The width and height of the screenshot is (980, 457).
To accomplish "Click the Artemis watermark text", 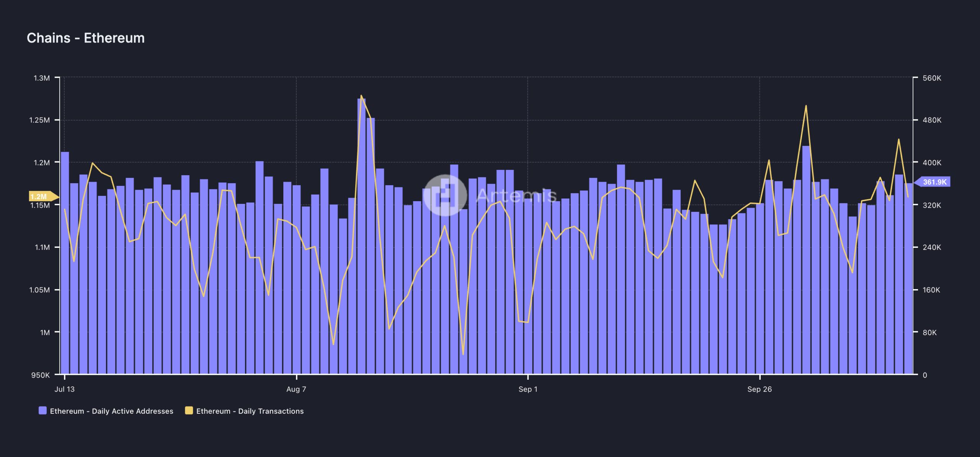I will point(516,195).
